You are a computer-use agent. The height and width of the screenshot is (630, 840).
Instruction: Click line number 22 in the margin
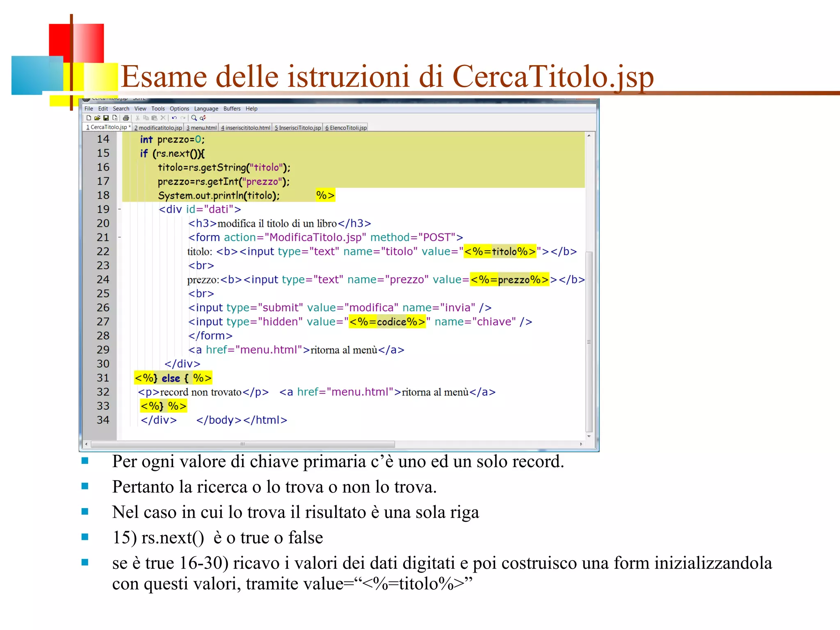pyautogui.click(x=103, y=251)
